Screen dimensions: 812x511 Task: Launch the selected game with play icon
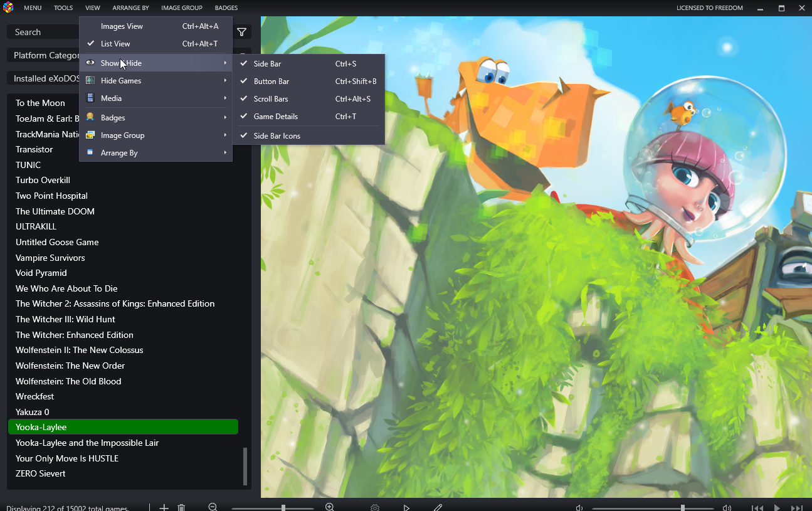[x=406, y=507]
